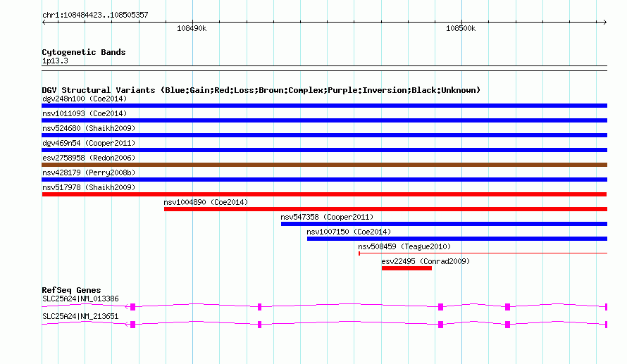Image resolution: width=627 pixels, height=364 pixels.
Task: Click the dgv248n100 (Coe2014) blue variant bar
Action: coord(324,106)
